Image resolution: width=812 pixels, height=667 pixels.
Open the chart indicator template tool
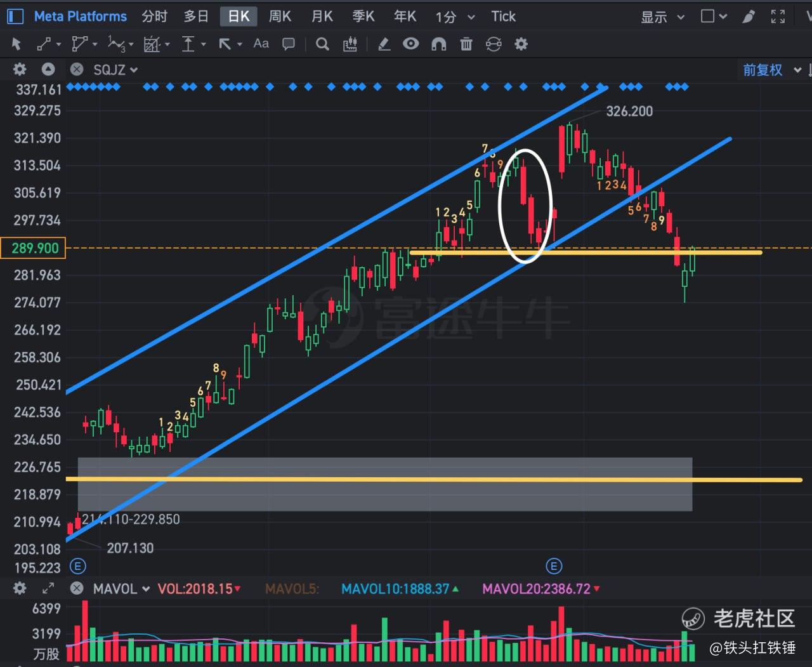click(350, 44)
